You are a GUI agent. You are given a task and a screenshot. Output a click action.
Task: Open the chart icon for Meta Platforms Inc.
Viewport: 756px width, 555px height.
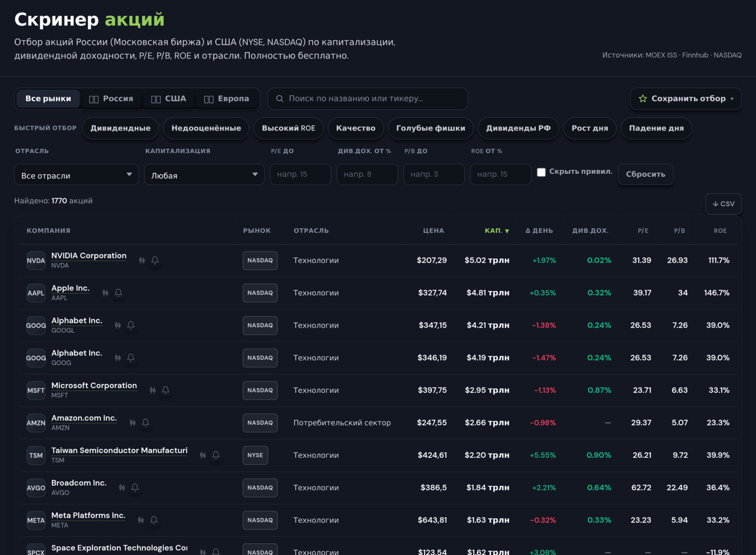pos(141,520)
